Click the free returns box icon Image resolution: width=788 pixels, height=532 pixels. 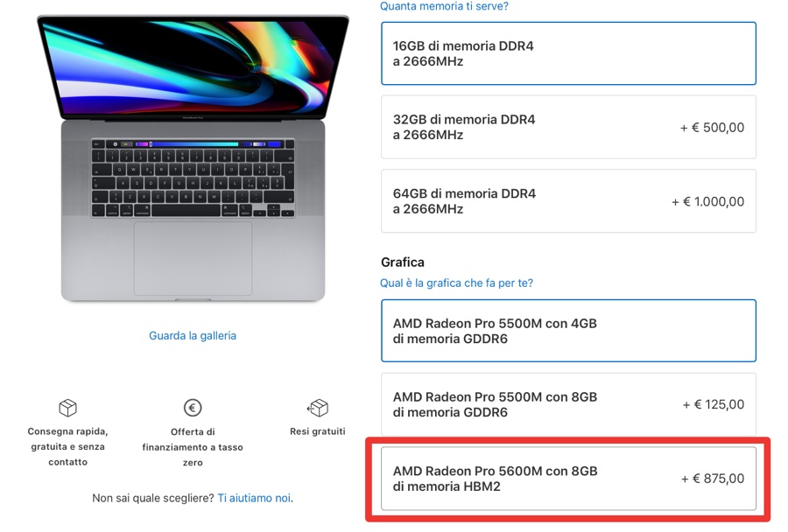318,408
